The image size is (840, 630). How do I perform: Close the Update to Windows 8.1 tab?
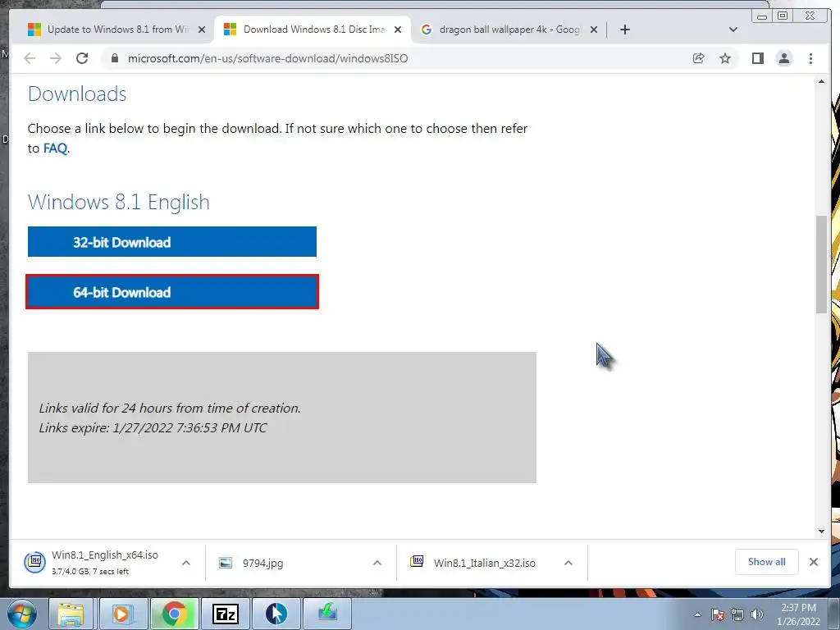202,30
